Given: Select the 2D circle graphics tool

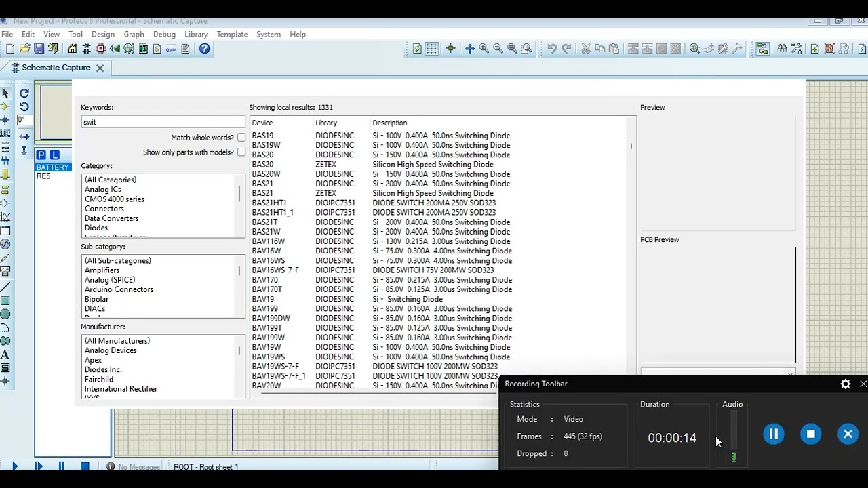Looking at the screenshot, I should tap(5, 314).
